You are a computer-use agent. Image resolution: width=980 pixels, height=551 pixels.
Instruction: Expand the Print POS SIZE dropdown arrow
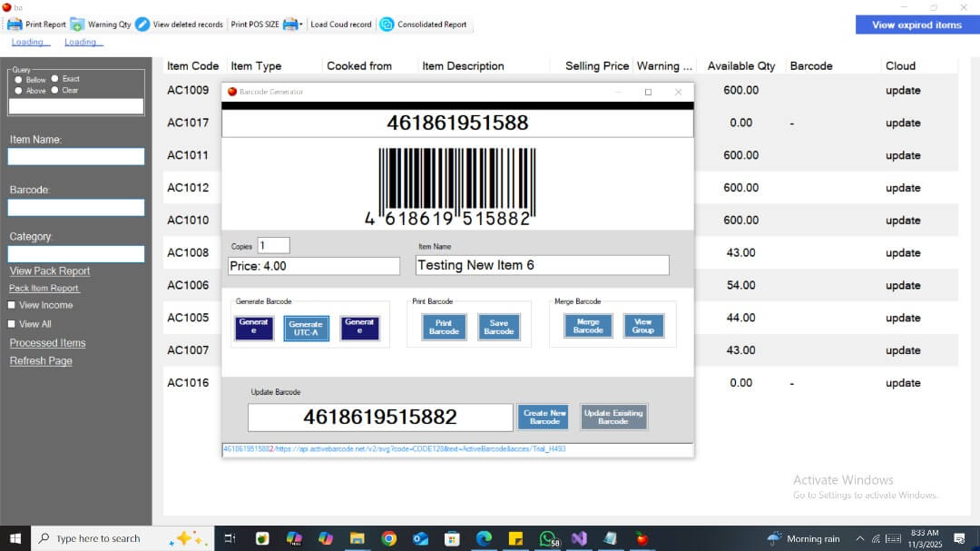pyautogui.click(x=301, y=25)
